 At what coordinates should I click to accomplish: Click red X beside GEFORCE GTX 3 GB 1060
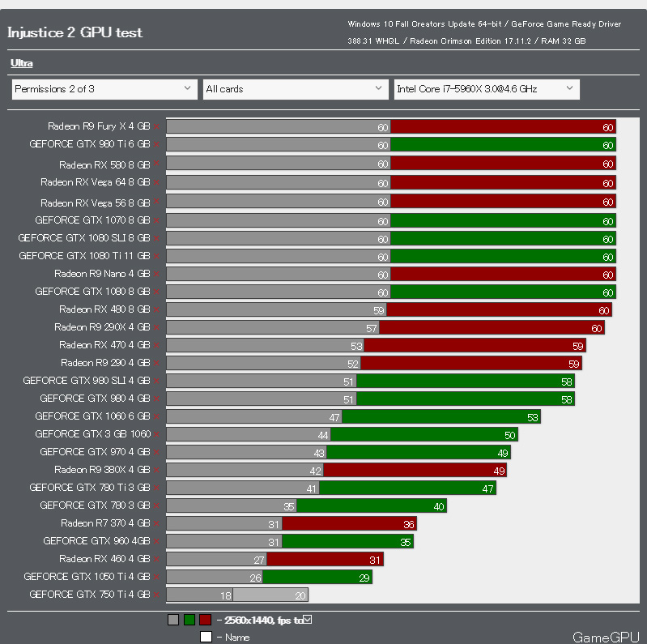[x=156, y=434]
